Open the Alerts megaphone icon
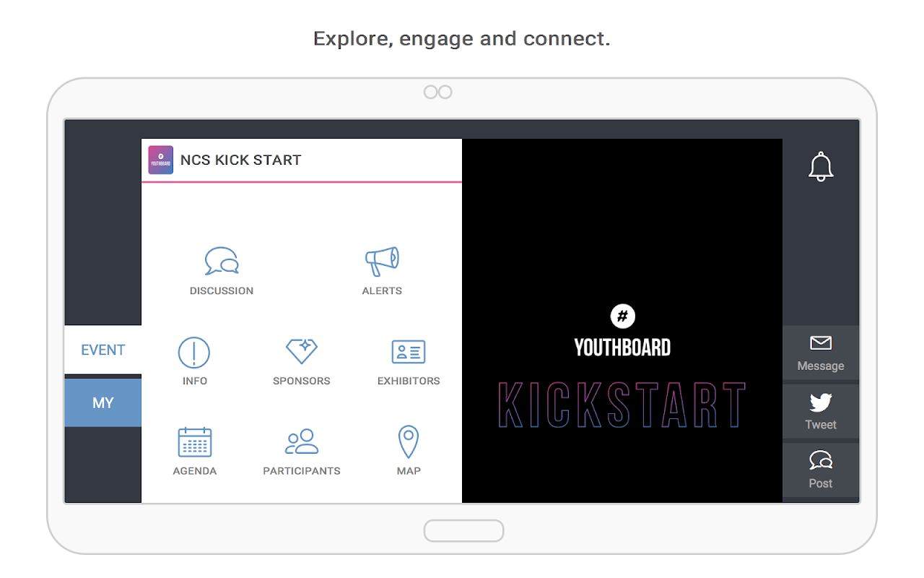The image size is (924, 578). click(x=382, y=261)
